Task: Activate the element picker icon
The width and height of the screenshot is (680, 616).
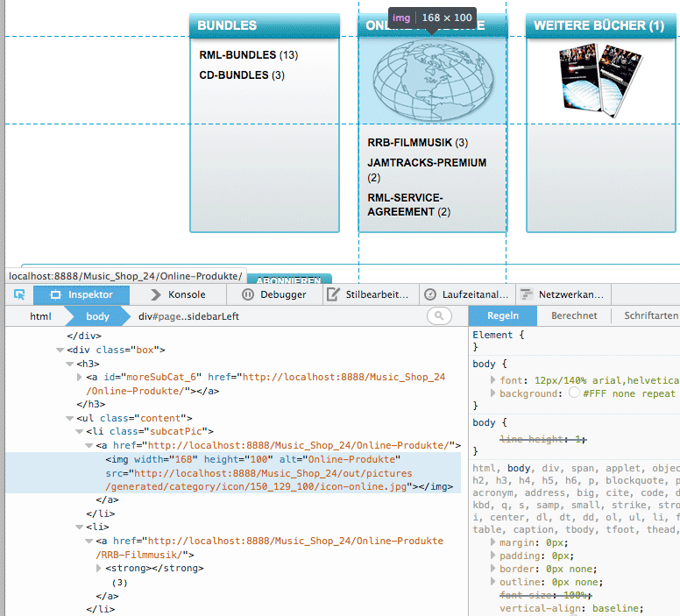Action: click(x=18, y=295)
